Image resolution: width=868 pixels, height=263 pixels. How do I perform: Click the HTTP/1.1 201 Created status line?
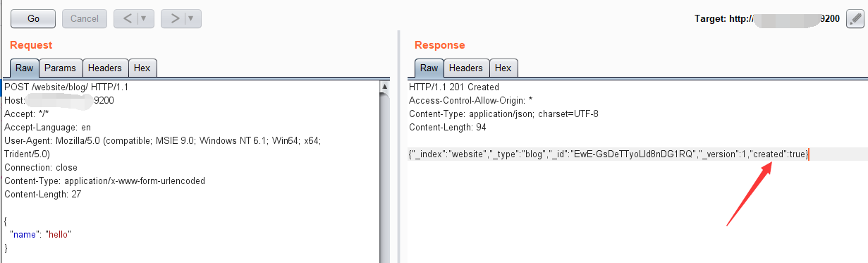point(454,87)
